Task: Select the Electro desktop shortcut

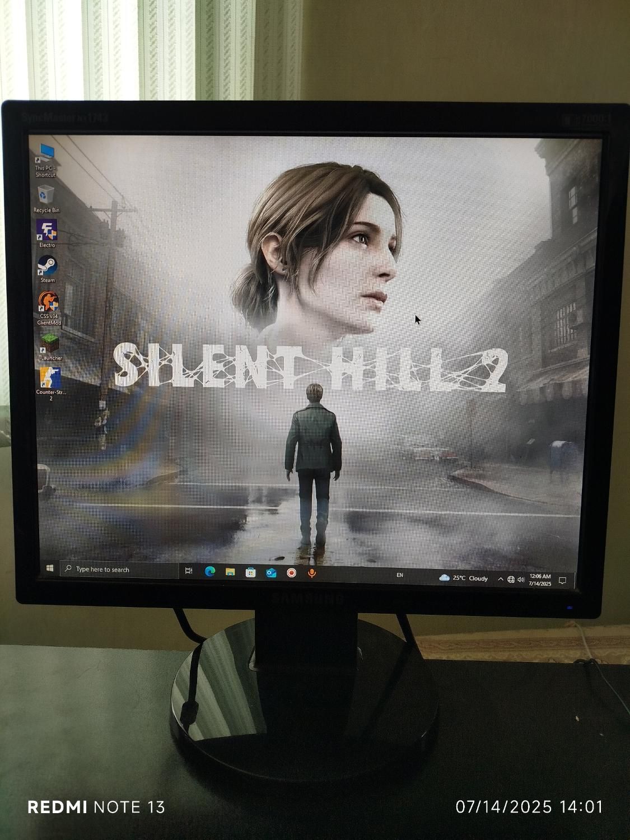Action: tap(47, 234)
